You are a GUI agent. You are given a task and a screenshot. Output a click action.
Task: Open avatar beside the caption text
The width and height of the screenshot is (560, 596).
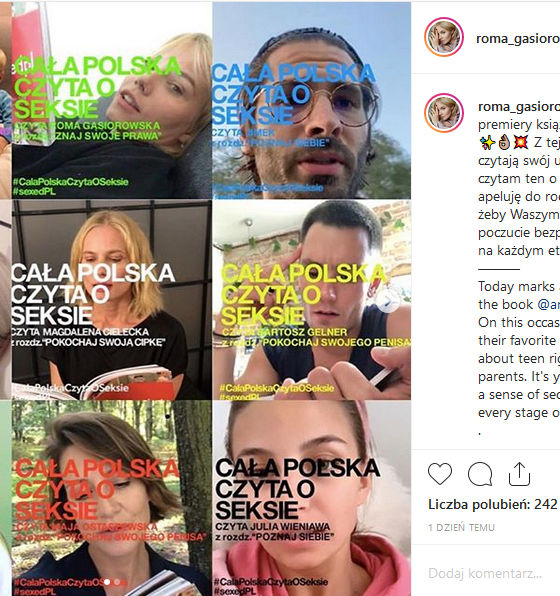[444, 113]
